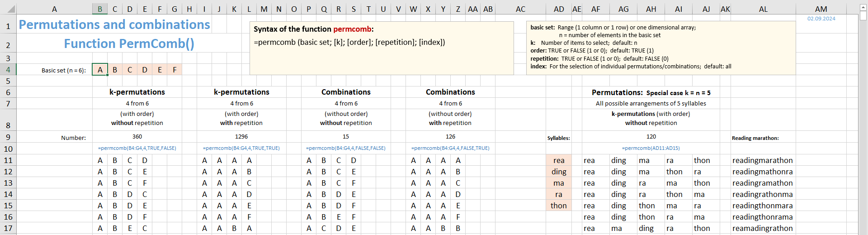Select the count cell 15
The height and width of the screenshot is (235, 868).
pyautogui.click(x=346, y=137)
